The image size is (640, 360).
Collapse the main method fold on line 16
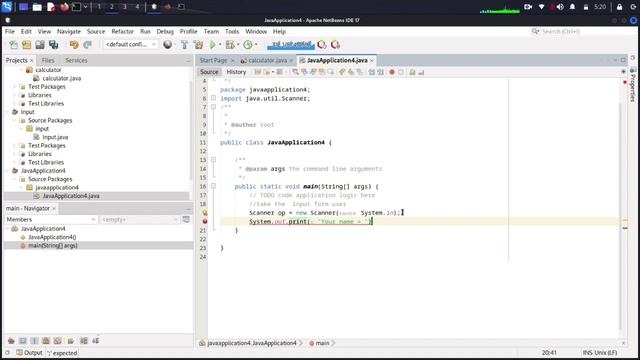pyautogui.click(x=213, y=186)
